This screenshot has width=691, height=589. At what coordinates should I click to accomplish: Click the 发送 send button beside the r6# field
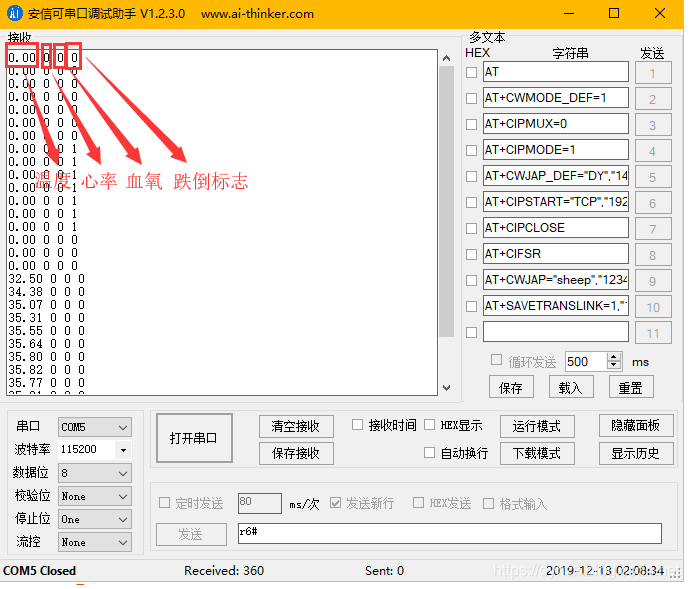click(191, 534)
